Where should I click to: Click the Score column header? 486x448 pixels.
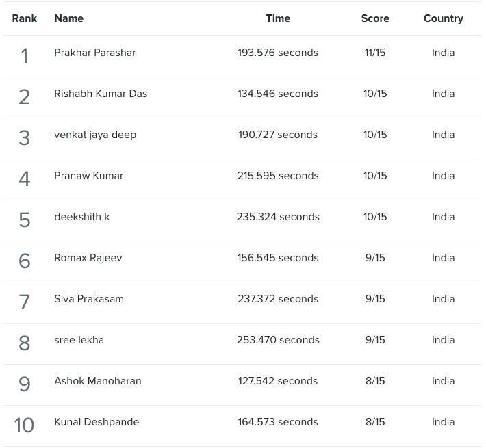pyautogui.click(x=375, y=18)
